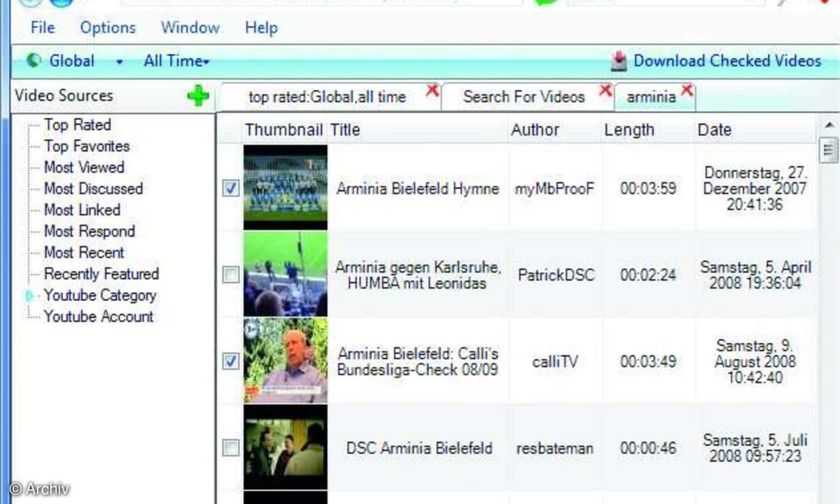Open the File menu
Viewport: 840px width, 504px height.
(x=43, y=28)
